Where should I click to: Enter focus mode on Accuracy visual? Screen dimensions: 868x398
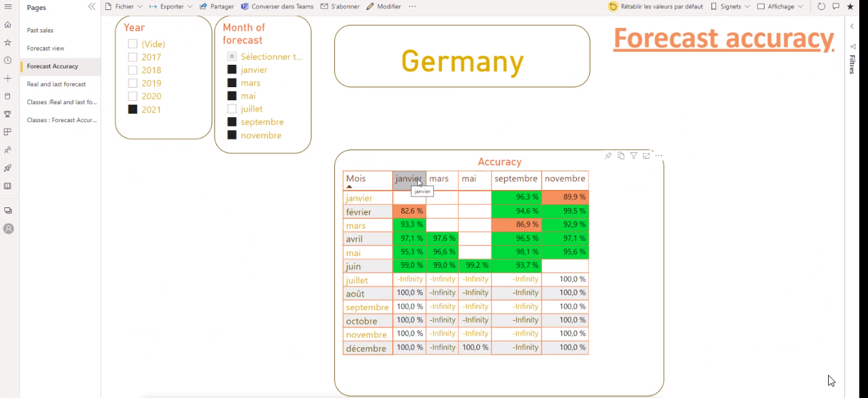(x=646, y=156)
